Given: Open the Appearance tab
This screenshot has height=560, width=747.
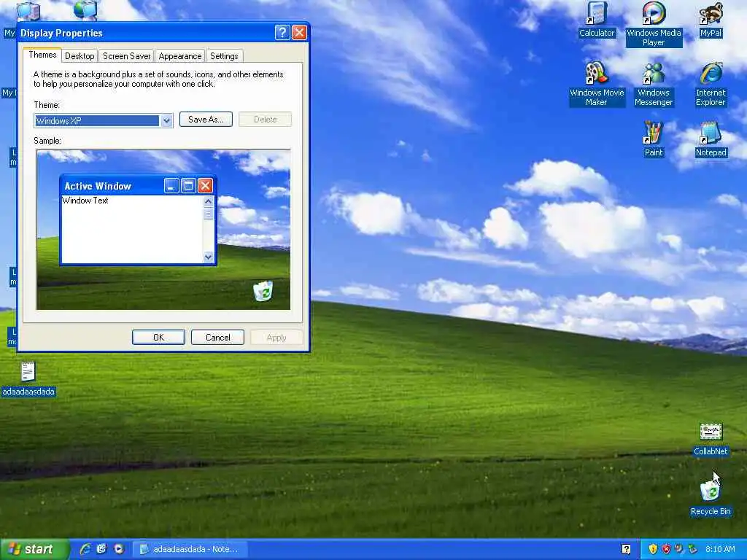Looking at the screenshot, I should (x=180, y=56).
